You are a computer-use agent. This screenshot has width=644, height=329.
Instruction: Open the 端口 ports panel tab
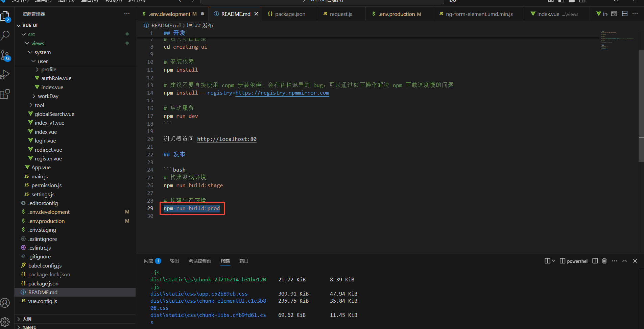[x=244, y=261]
